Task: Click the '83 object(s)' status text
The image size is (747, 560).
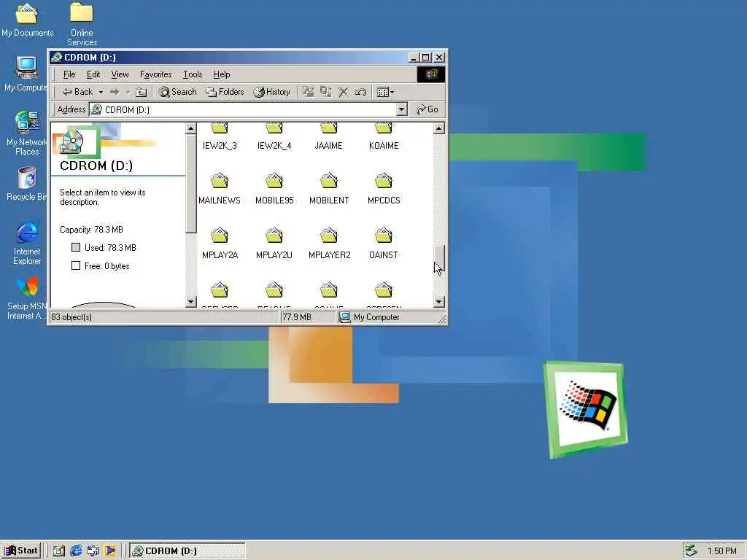Action: tap(71, 317)
